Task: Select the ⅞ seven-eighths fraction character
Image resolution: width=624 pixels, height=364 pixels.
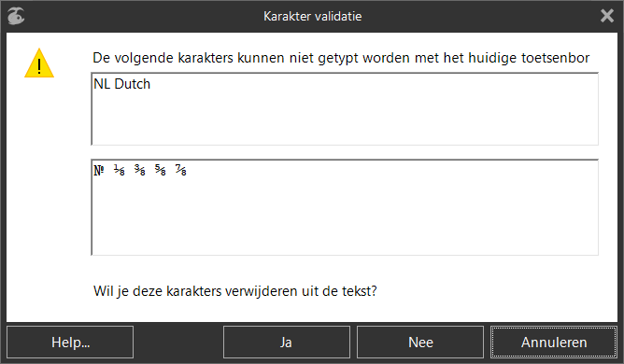Action: 180,170
